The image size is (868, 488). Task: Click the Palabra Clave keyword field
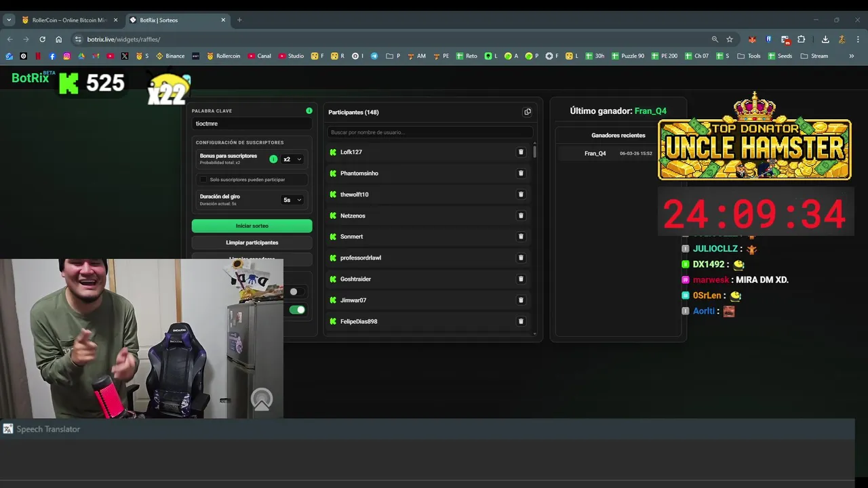(x=252, y=123)
